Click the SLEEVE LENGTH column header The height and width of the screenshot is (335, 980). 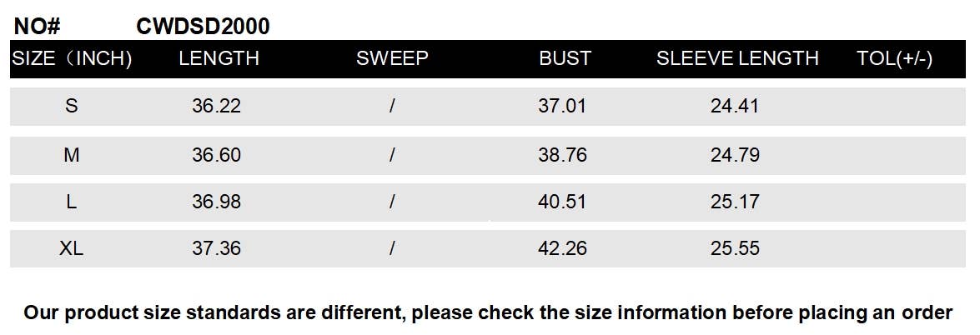pyautogui.click(x=737, y=58)
